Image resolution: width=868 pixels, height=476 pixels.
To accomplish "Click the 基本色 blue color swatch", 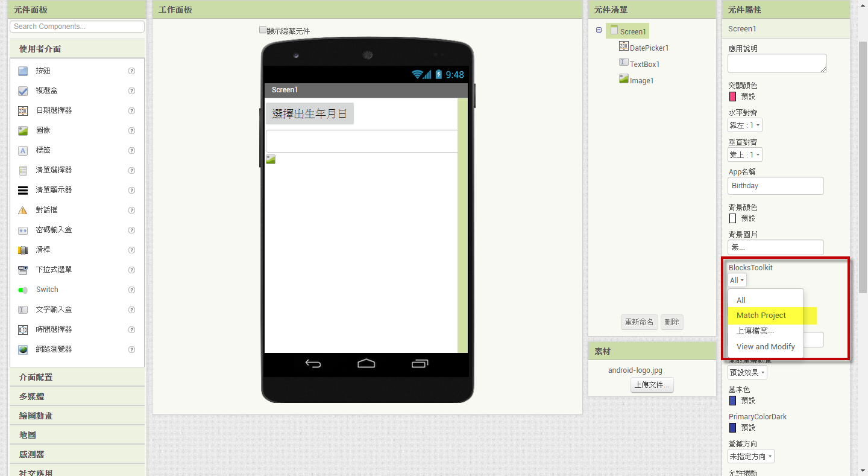I will [733, 401].
